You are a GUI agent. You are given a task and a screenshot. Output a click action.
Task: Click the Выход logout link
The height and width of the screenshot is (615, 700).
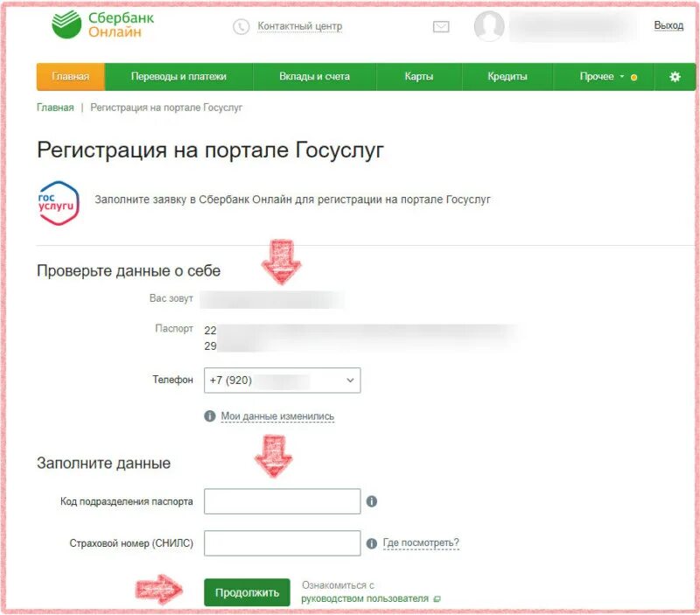click(x=668, y=25)
